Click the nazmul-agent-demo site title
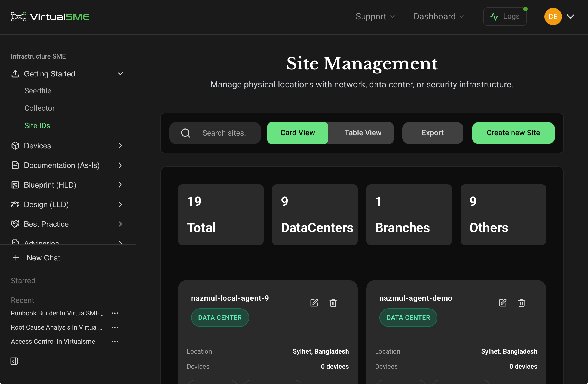 (x=416, y=298)
